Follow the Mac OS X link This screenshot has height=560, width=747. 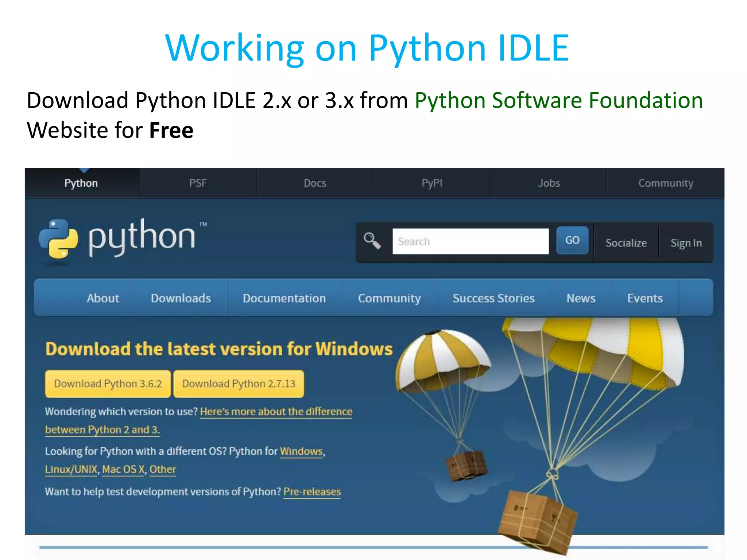123,470
